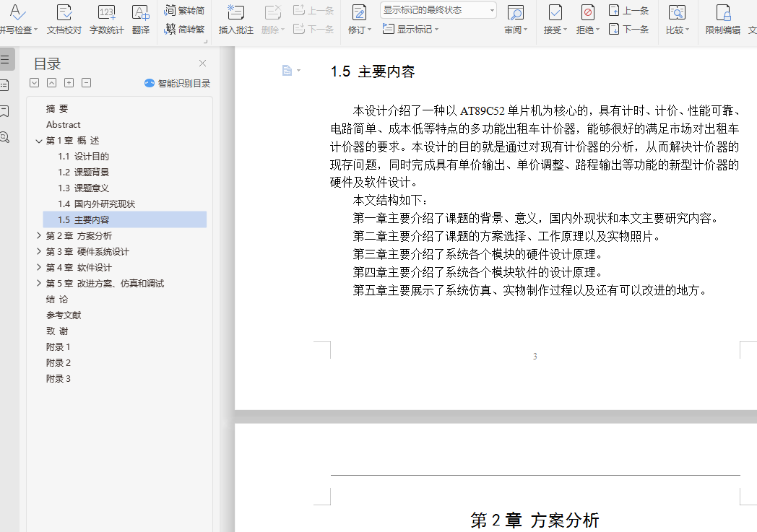Open the 修订 dropdown arrow
757x532 pixels.
370,30
